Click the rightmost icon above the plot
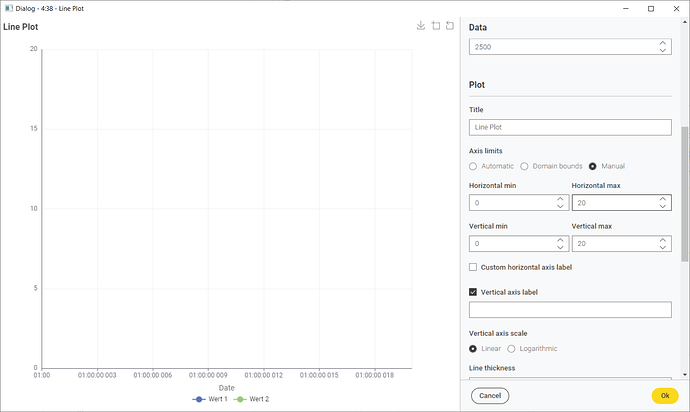The height and width of the screenshot is (412, 690). (x=450, y=25)
